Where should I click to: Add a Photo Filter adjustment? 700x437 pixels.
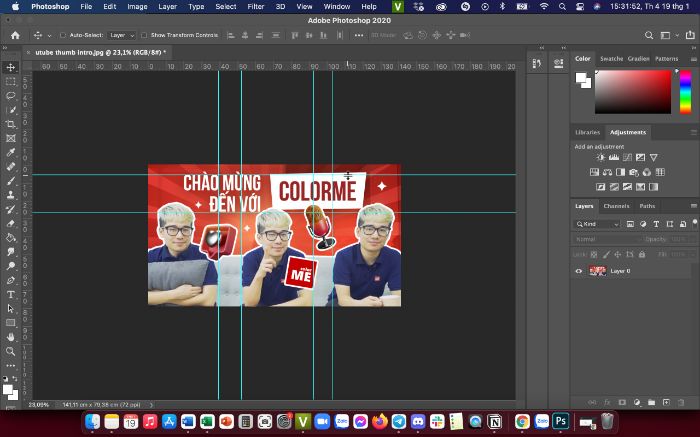click(633, 172)
